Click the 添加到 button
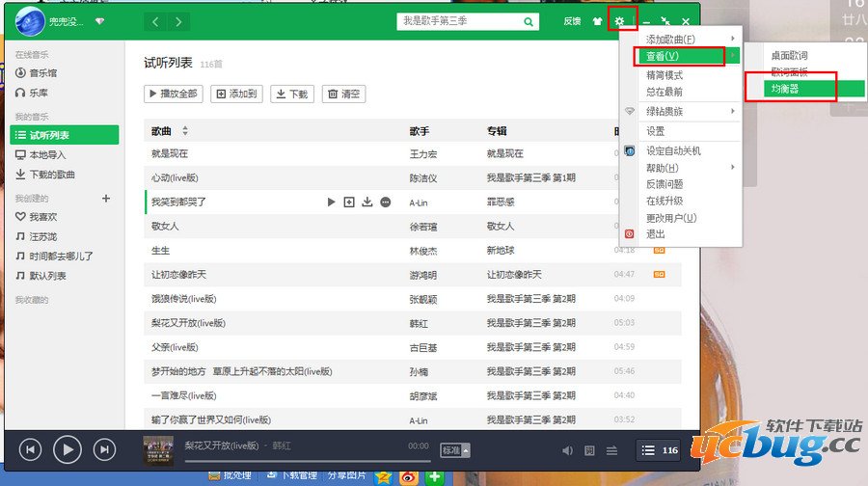The image size is (868, 486). pos(236,94)
